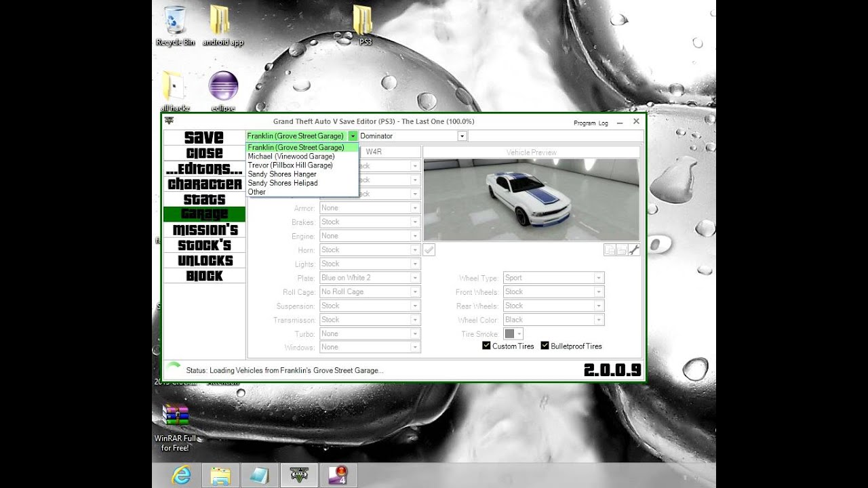
Task: Open the Windows tint dropdown
Action: [x=370, y=347]
